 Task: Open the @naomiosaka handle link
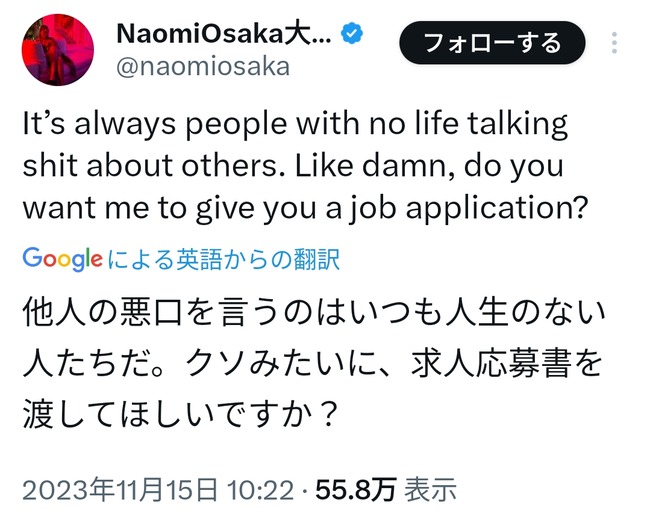203,67
